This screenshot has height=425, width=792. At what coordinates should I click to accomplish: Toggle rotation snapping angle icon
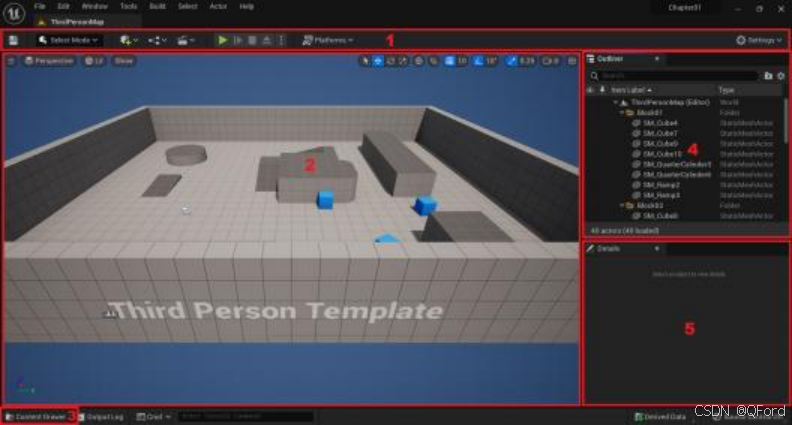[478, 61]
